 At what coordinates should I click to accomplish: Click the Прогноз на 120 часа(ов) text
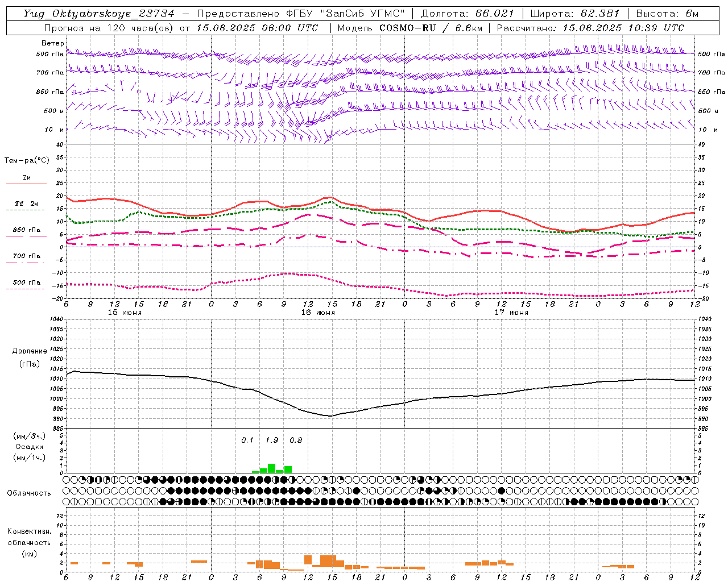(110, 28)
